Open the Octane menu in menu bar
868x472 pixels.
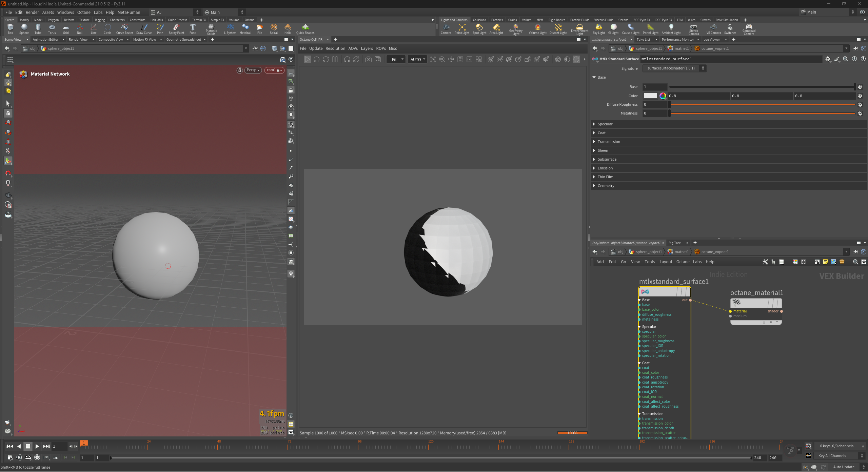[83, 12]
